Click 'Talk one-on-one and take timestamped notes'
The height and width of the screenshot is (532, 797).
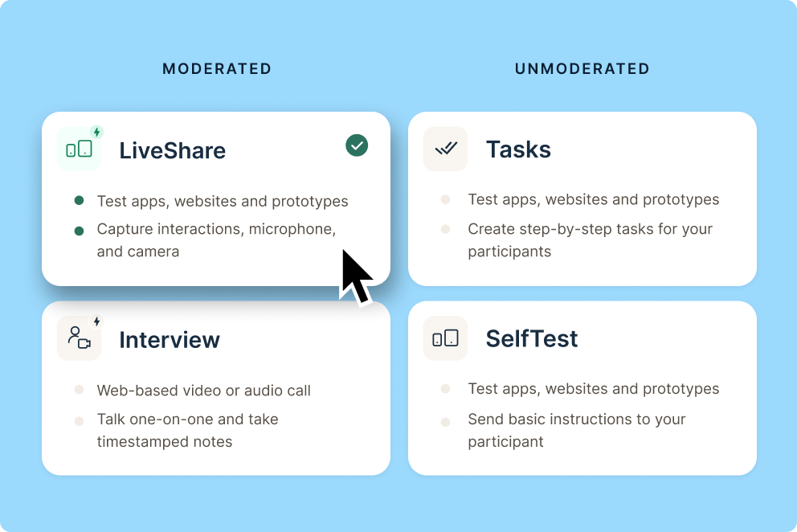(x=187, y=430)
